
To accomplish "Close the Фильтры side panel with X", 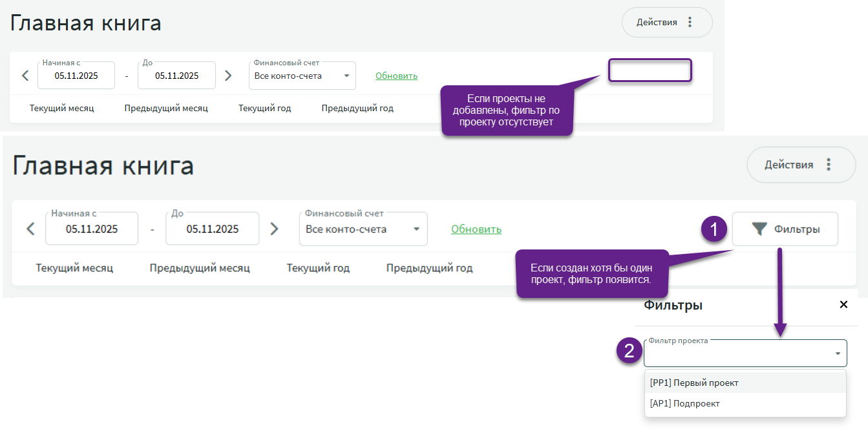I will (843, 304).
